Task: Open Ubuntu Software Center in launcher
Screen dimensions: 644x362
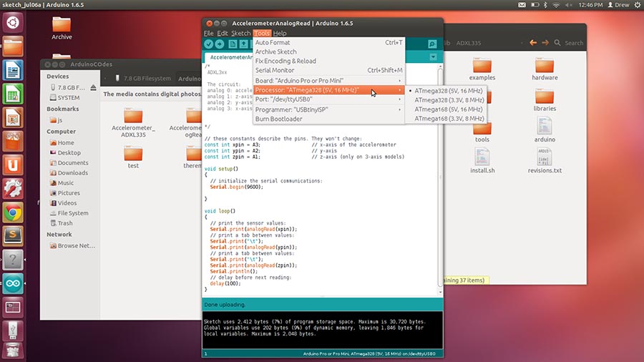Action: click(x=13, y=141)
